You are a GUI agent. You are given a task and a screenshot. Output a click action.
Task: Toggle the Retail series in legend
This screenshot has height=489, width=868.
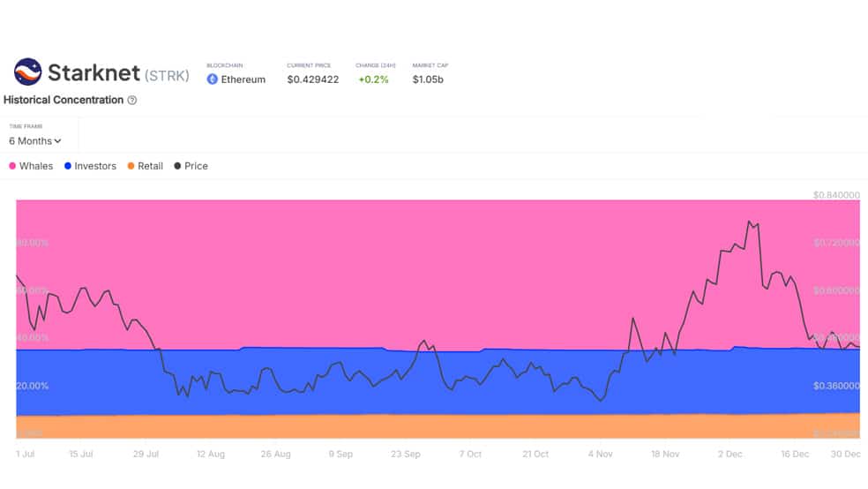145,166
